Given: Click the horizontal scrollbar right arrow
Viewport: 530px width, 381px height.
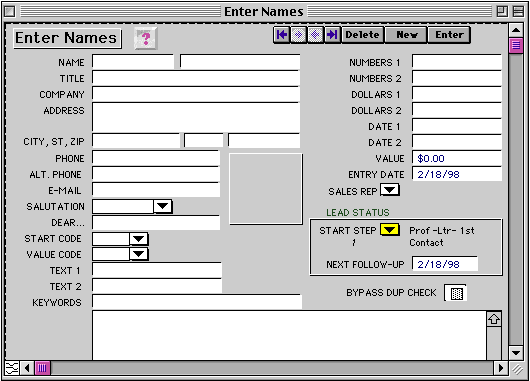Looking at the screenshot, I should tap(501, 368).
